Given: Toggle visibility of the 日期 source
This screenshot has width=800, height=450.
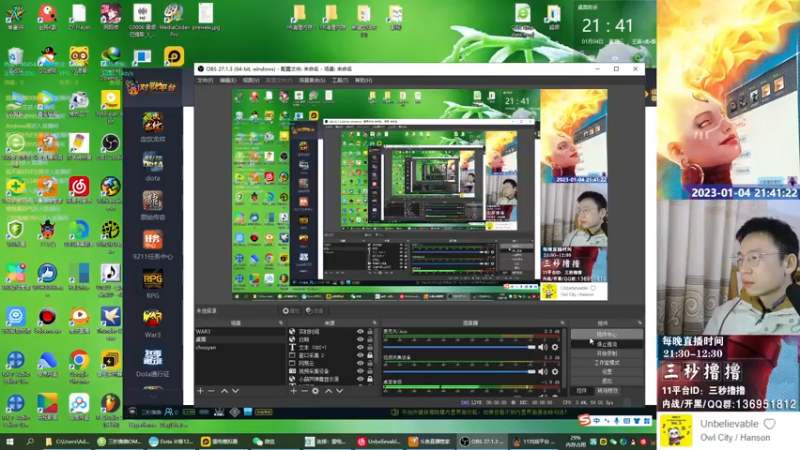Looking at the screenshot, I should tap(360, 340).
